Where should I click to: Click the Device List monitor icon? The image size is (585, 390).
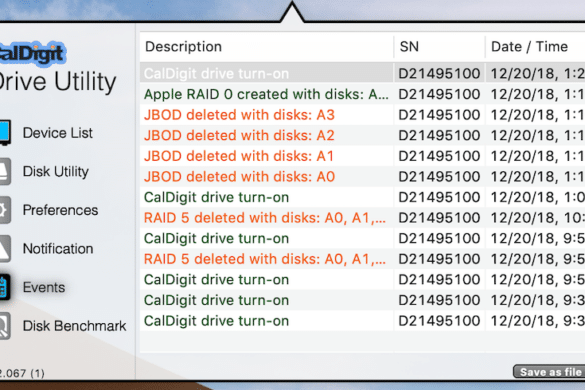(5, 132)
